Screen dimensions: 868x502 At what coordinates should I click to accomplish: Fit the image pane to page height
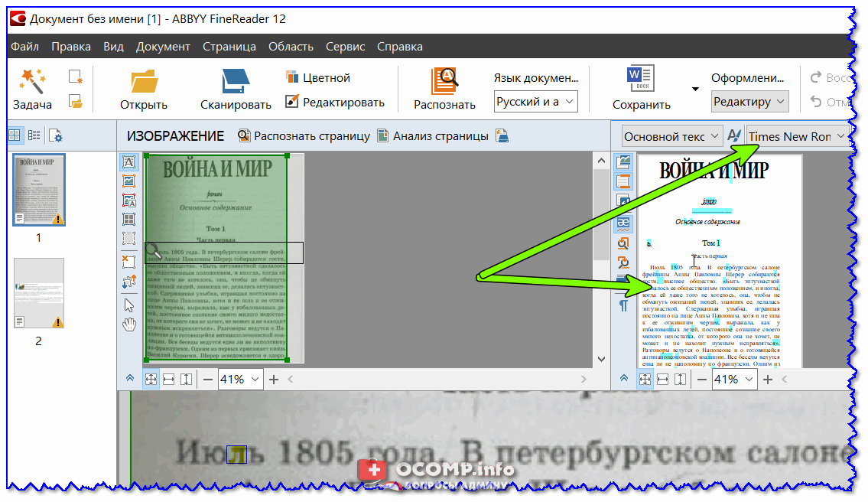pos(187,379)
